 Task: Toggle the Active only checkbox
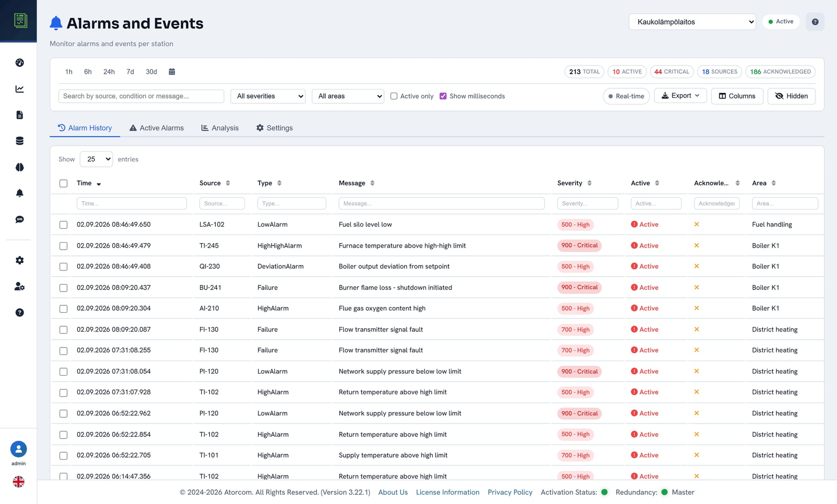tap(394, 96)
